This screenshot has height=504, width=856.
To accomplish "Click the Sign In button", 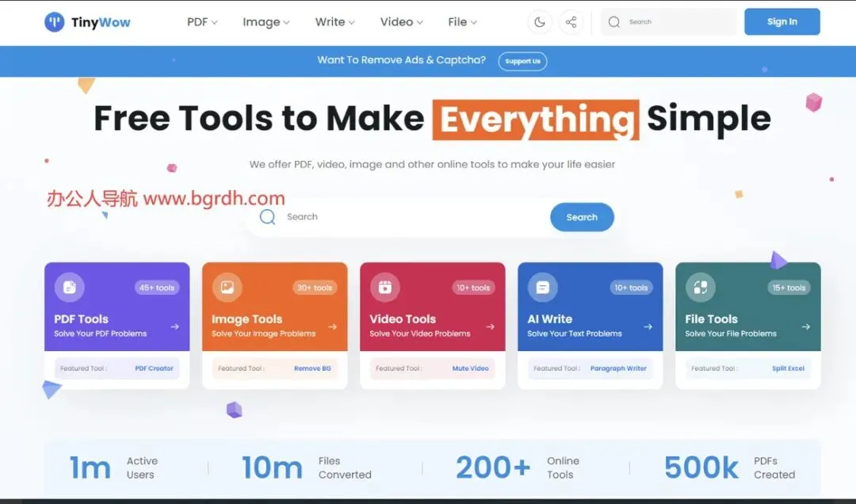I will pyautogui.click(x=781, y=22).
